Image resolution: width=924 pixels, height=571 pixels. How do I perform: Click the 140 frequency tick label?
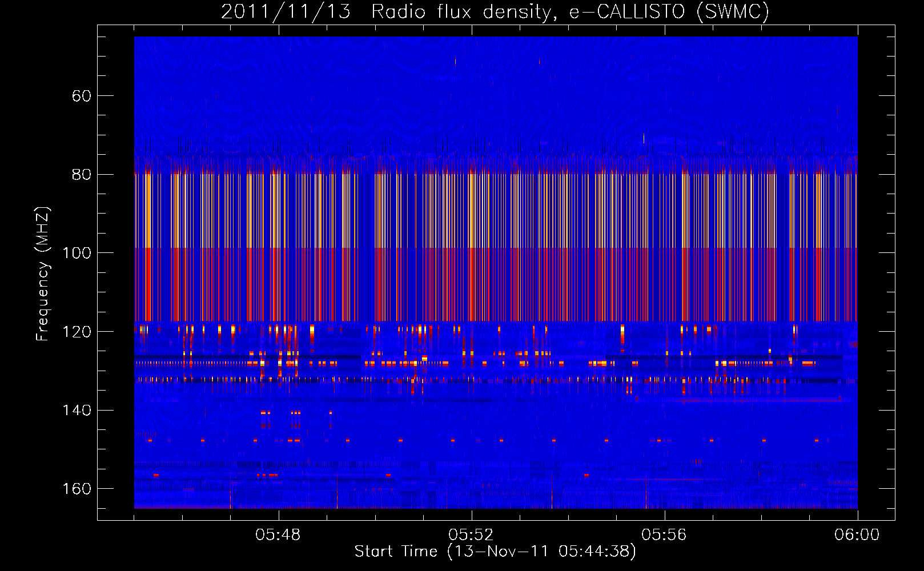(x=77, y=410)
